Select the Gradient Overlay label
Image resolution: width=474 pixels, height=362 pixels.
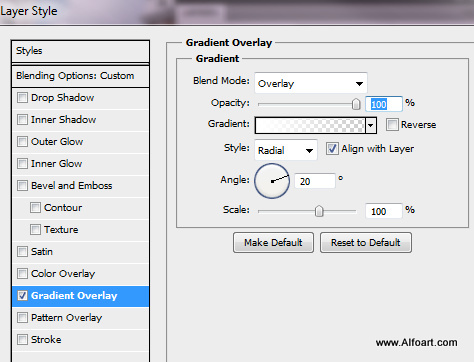pyautogui.click(x=74, y=296)
